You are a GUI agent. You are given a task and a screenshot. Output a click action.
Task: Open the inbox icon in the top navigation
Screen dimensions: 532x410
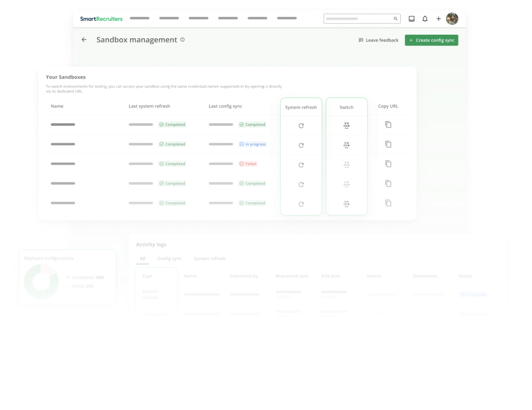click(x=411, y=18)
